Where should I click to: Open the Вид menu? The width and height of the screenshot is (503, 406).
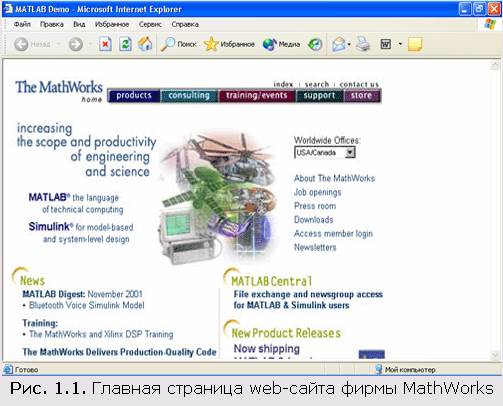pos(79,24)
